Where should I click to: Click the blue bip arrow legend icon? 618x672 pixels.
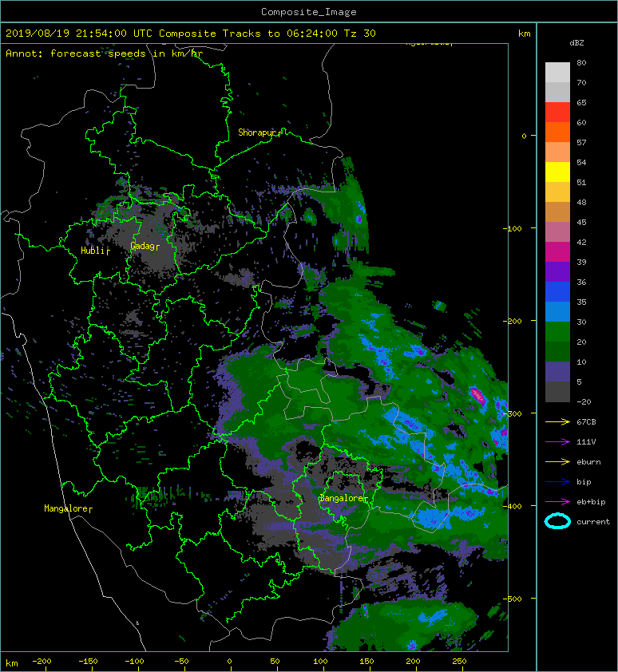click(x=557, y=482)
